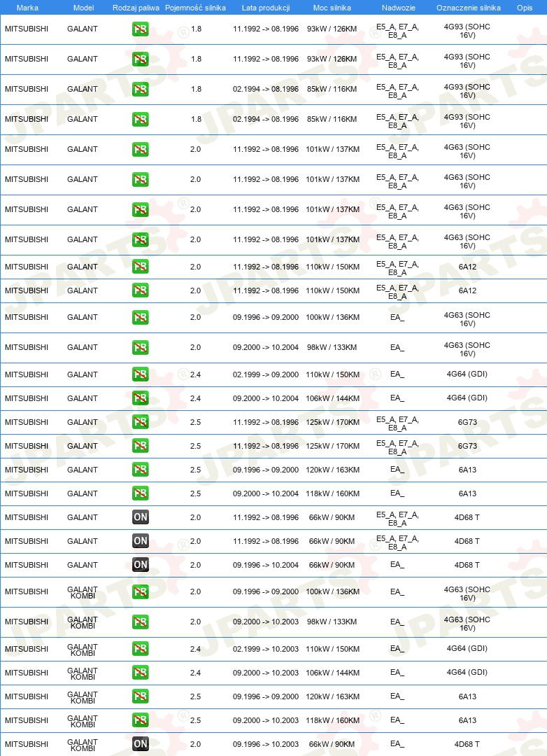
Task: Click GALANT KOMBI model in the 4D68 T row
Action: pos(83,745)
